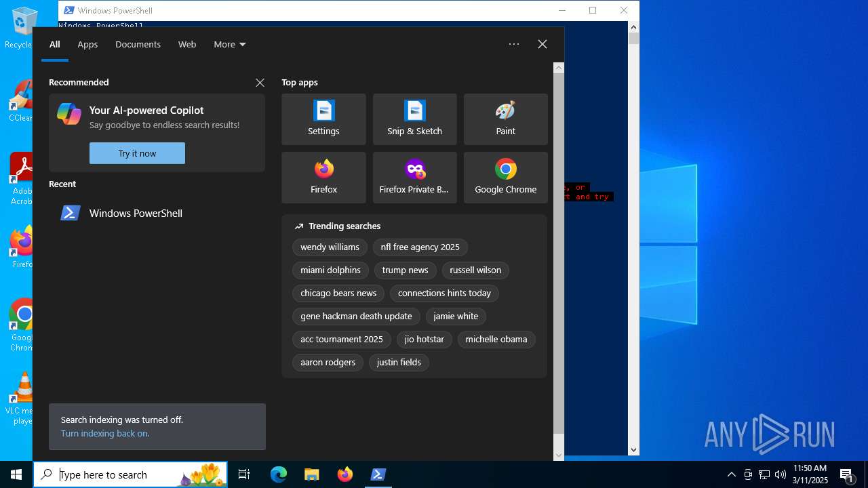Search trending term michelle obama
868x488 pixels.
click(496, 340)
